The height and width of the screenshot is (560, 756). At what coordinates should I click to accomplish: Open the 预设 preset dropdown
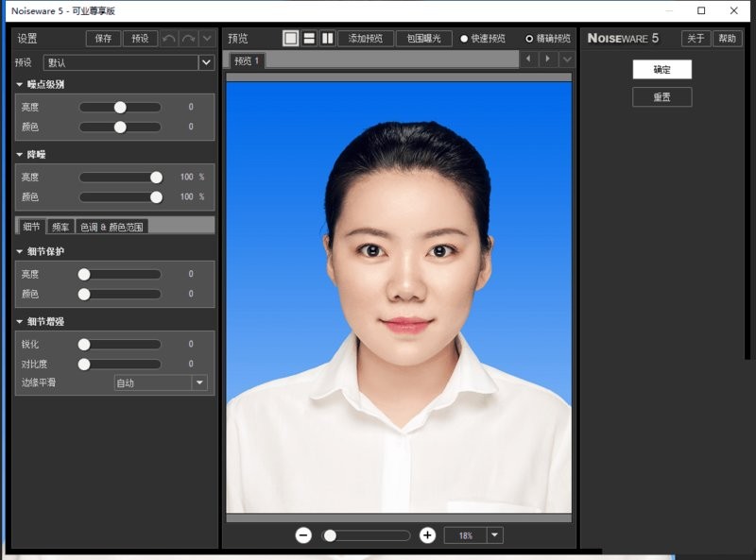coord(206,62)
